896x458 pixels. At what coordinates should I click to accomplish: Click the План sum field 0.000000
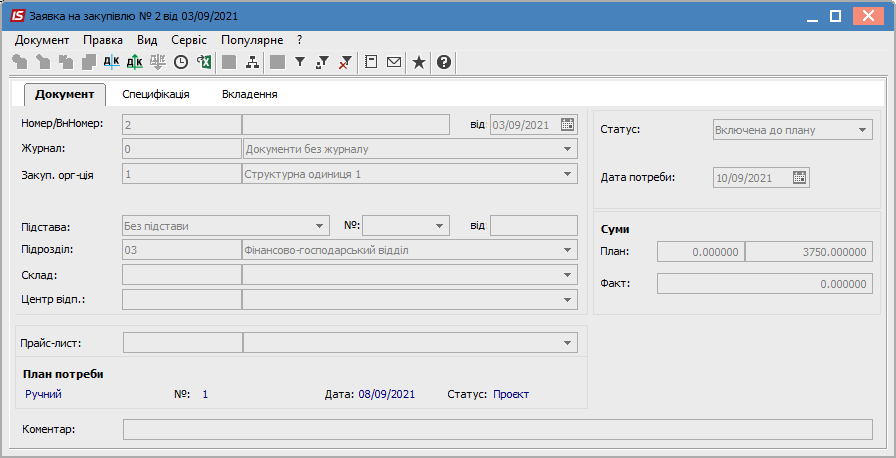(701, 252)
